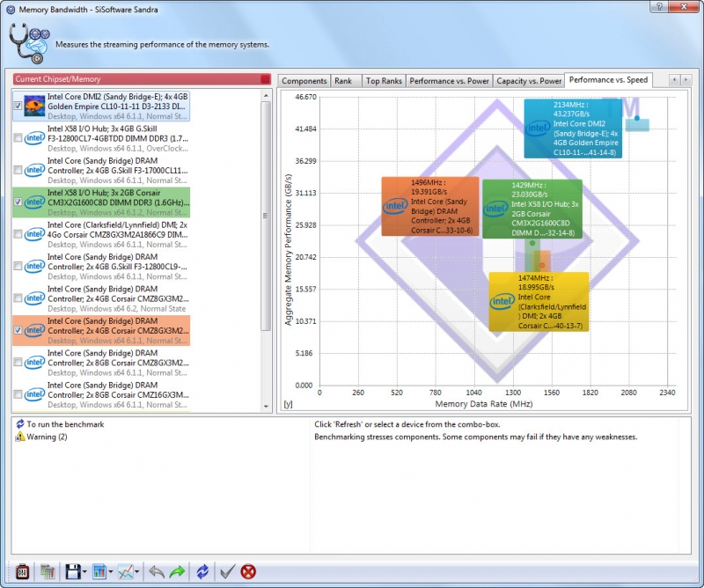This screenshot has height=588, width=704.
Task: Click the list scrollbar down arrow
Action: (x=266, y=407)
